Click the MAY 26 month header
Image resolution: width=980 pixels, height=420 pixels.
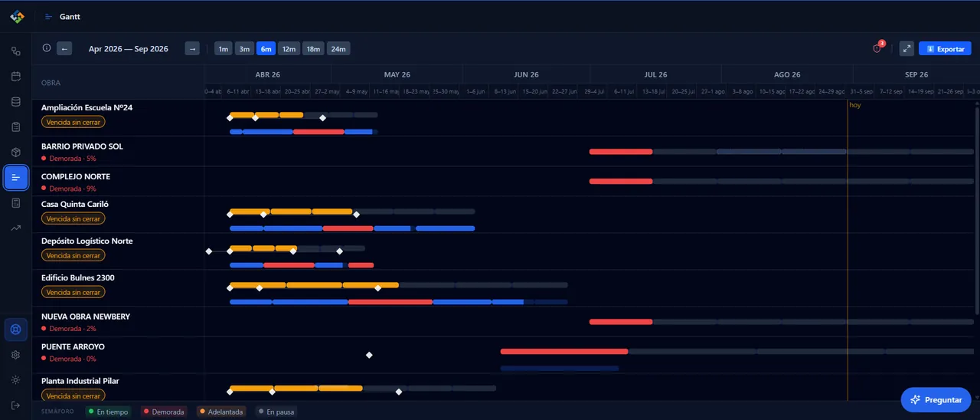coord(397,74)
